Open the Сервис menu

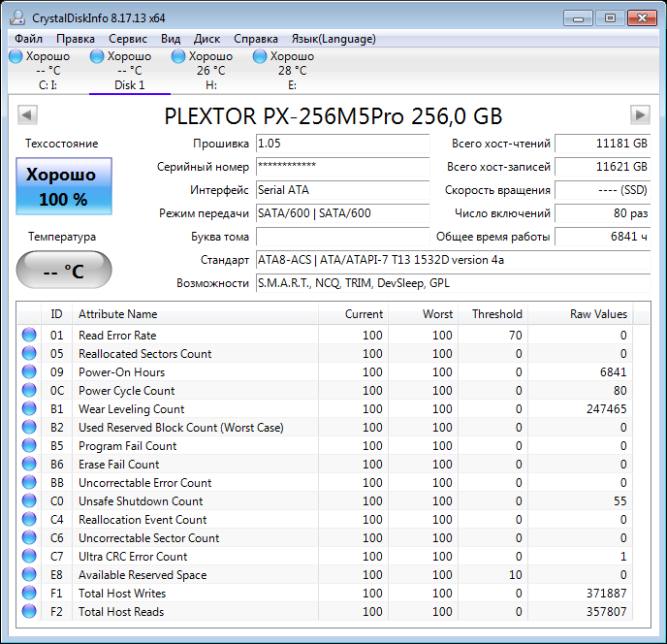128,39
